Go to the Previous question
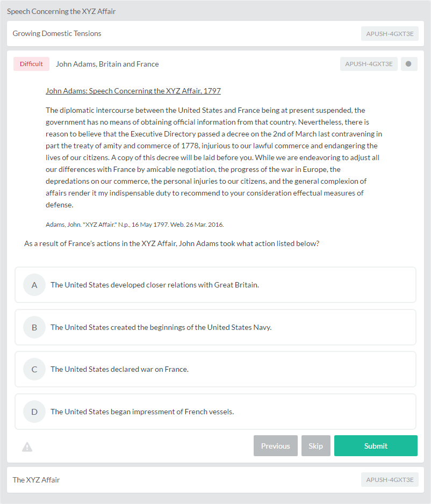The width and height of the screenshot is (431, 504). pyautogui.click(x=276, y=446)
